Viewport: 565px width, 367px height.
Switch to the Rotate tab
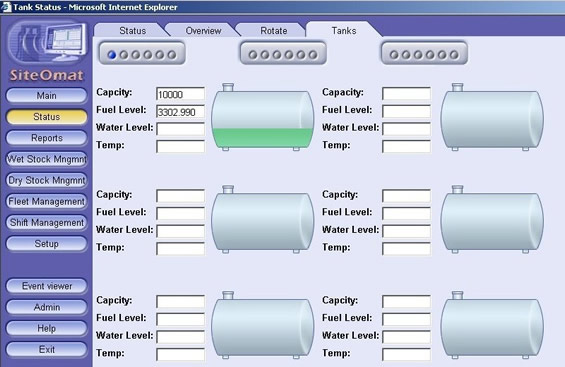[274, 31]
